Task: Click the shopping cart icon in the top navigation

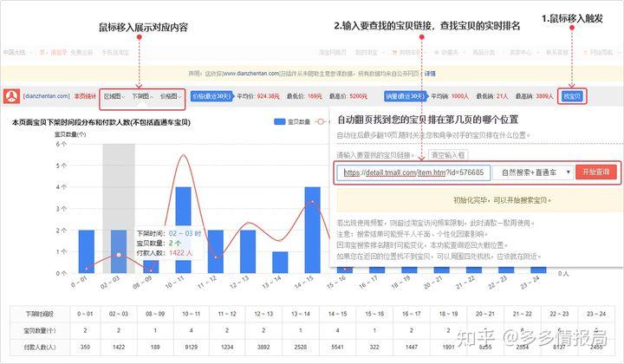Action: (394, 53)
